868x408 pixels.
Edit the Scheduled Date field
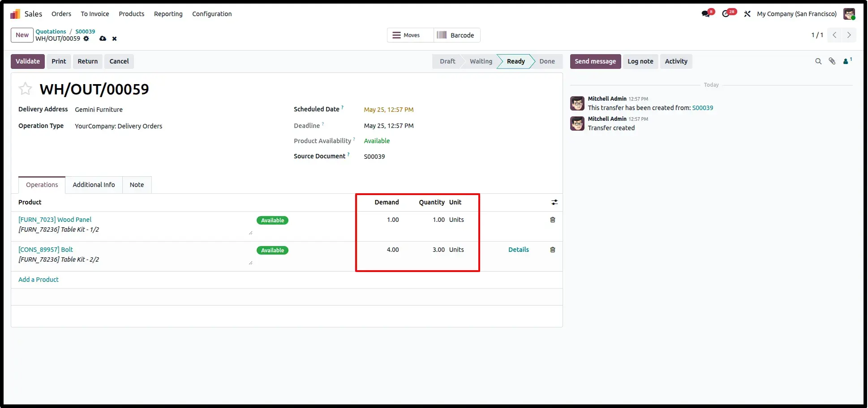click(389, 110)
